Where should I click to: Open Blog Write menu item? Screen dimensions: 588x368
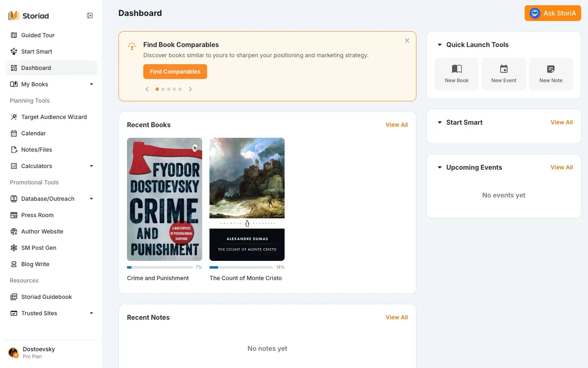(51, 264)
